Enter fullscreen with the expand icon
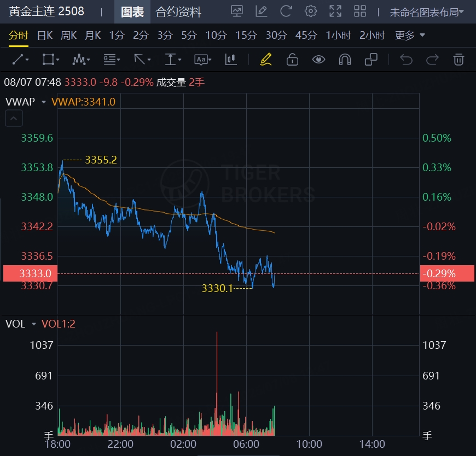 click(335, 11)
